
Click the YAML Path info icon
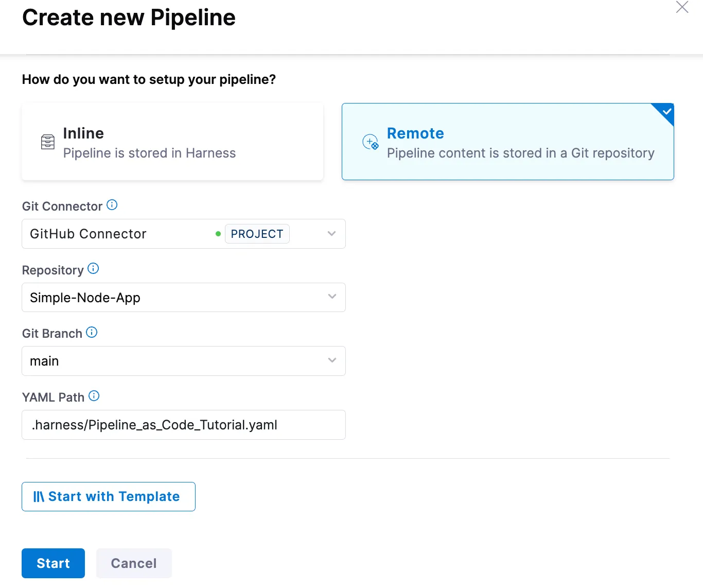point(94,396)
